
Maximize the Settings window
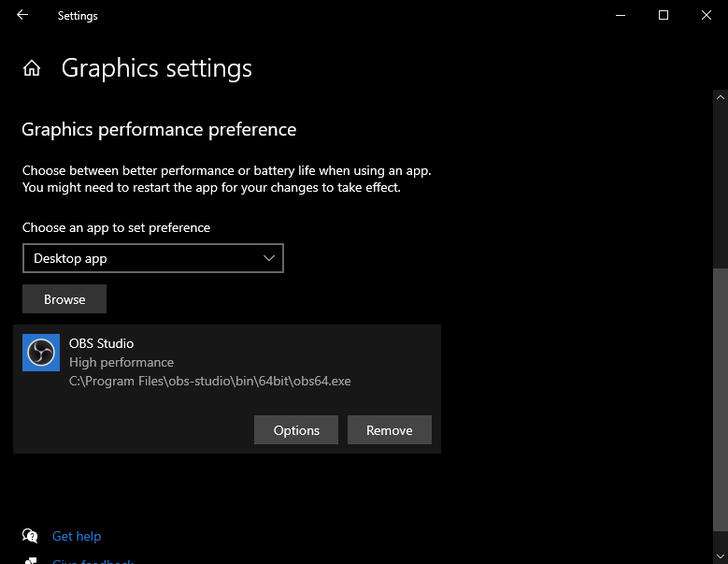(x=664, y=15)
